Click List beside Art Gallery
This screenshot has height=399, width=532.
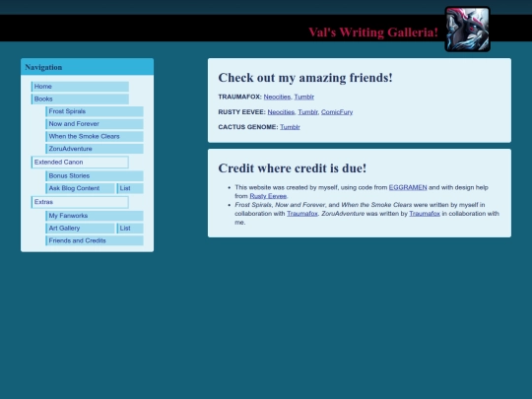point(130,229)
